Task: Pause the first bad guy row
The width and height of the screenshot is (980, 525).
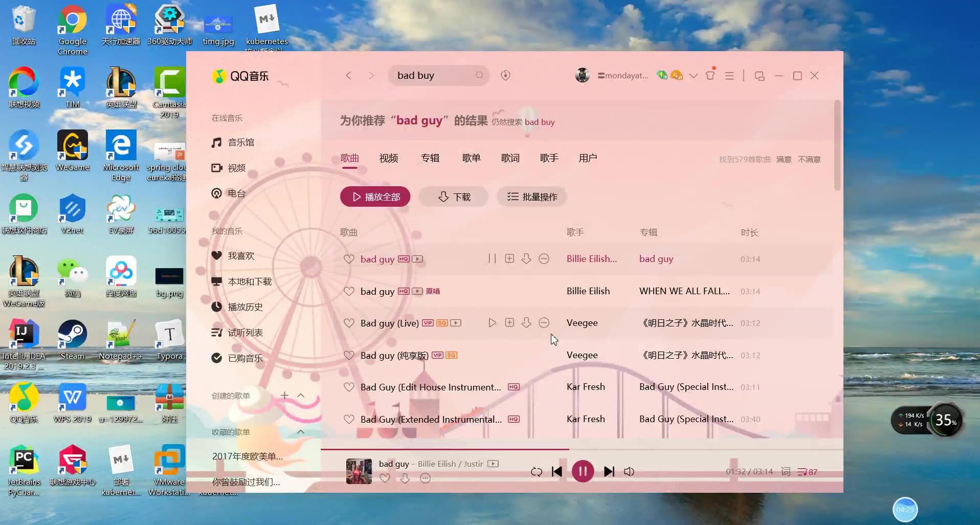Action: click(492, 258)
